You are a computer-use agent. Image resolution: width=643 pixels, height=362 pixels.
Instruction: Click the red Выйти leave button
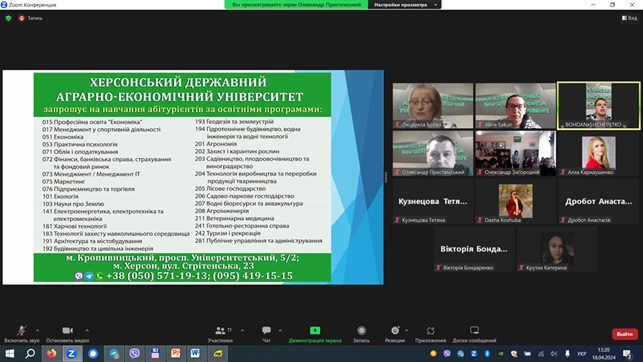tap(625, 334)
